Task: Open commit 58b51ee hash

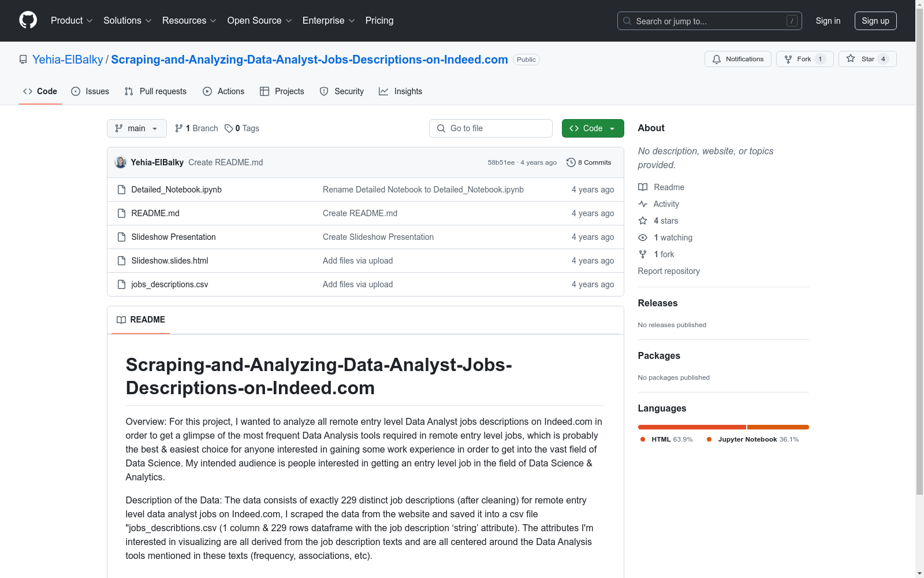Action: 501,162
